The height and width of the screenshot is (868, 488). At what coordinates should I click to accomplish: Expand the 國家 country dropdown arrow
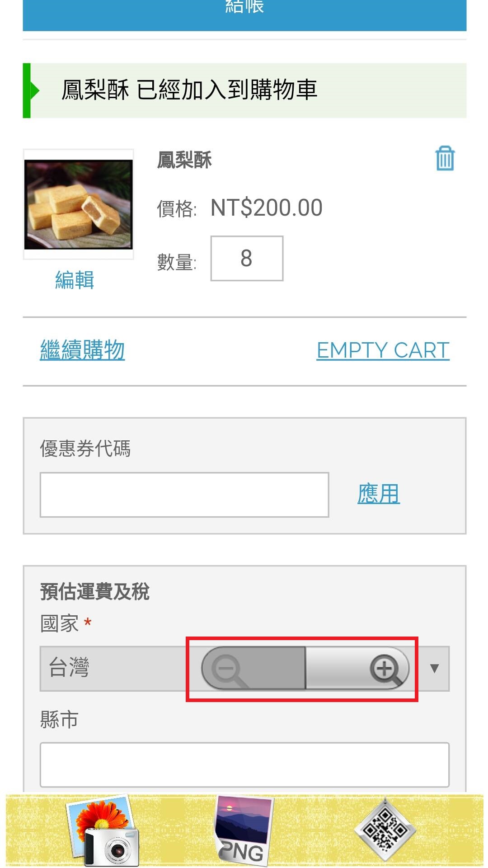[434, 669]
